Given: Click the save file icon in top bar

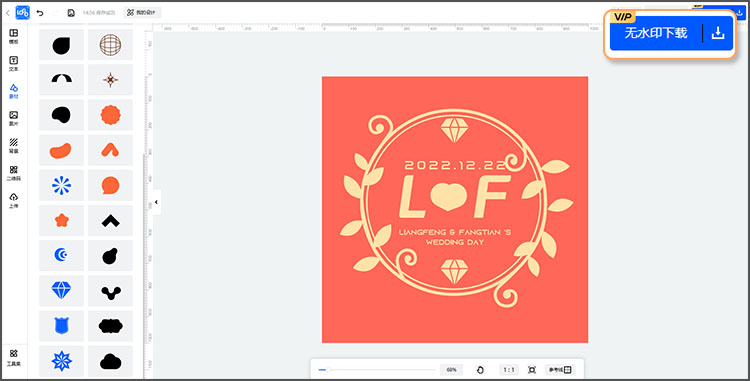Looking at the screenshot, I should (71, 13).
